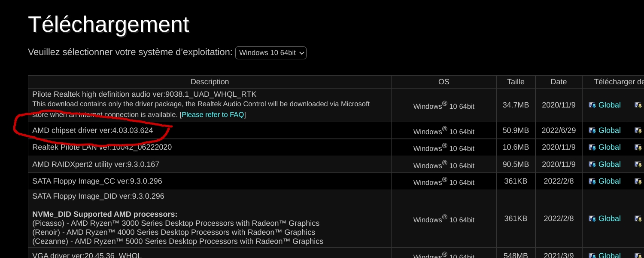Click the text Realtek Pilote LAN ver:10042_06222020
644x258 pixels.
tap(102, 147)
